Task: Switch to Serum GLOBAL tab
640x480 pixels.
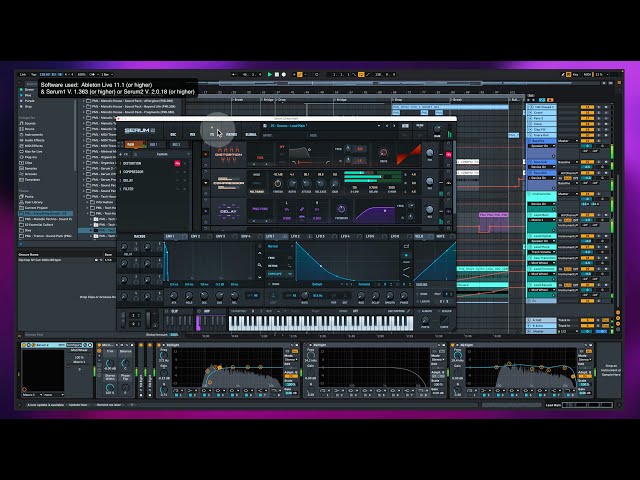Action: (251, 134)
